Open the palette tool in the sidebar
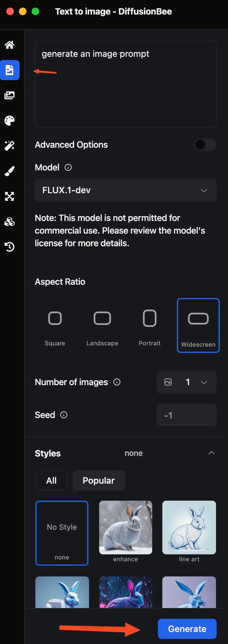Viewport: 228px width, 644px height. click(9, 121)
